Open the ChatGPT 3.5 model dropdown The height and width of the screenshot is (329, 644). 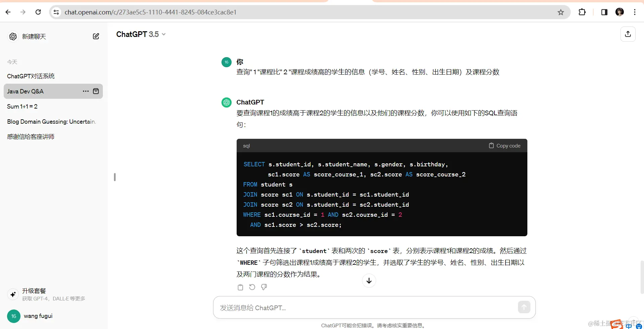pos(141,34)
